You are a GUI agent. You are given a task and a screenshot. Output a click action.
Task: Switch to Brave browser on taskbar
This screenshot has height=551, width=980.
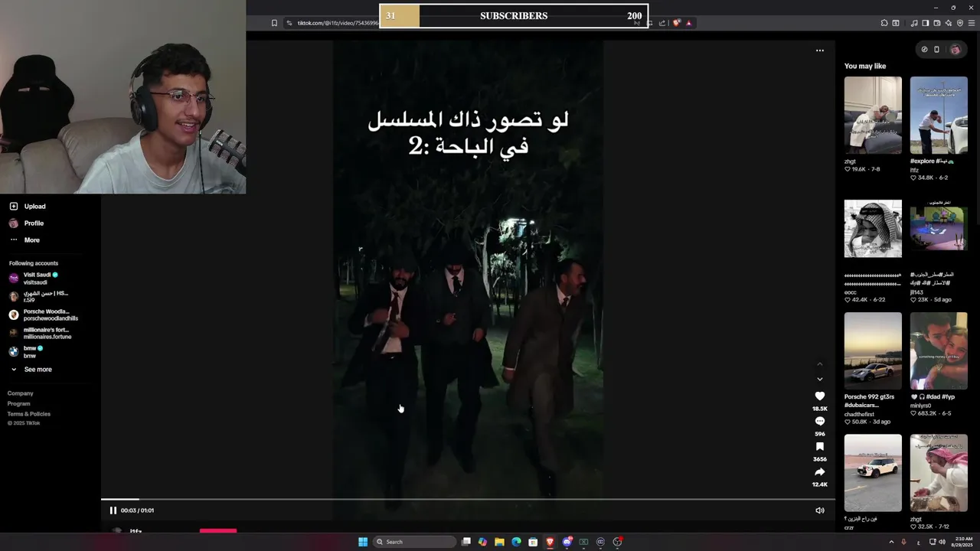(x=550, y=542)
